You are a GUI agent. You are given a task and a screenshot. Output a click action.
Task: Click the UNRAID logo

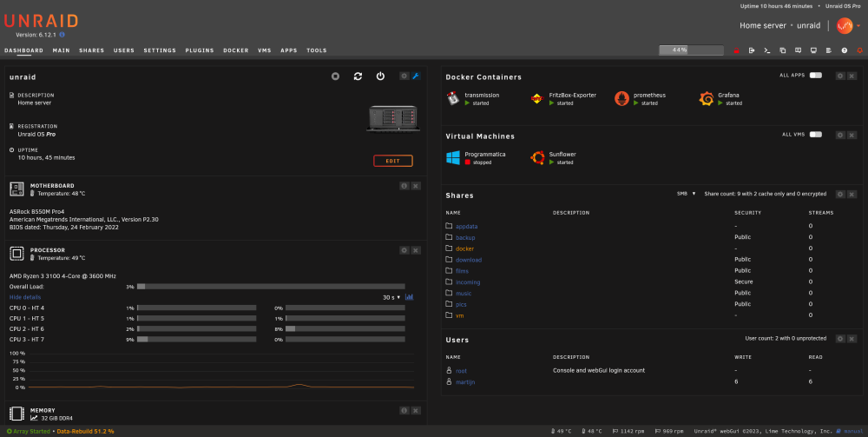[41, 22]
